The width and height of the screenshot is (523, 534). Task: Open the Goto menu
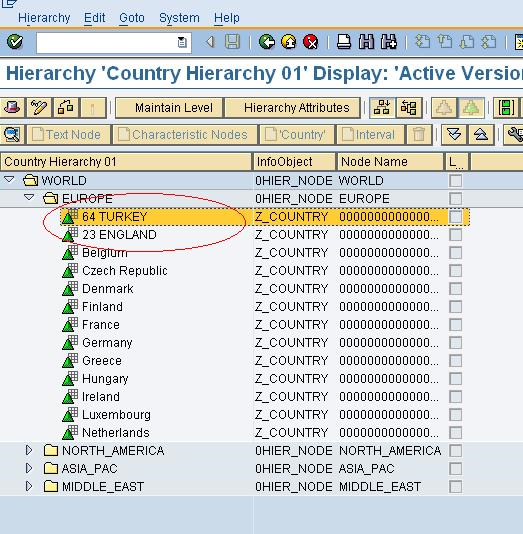(132, 18)
